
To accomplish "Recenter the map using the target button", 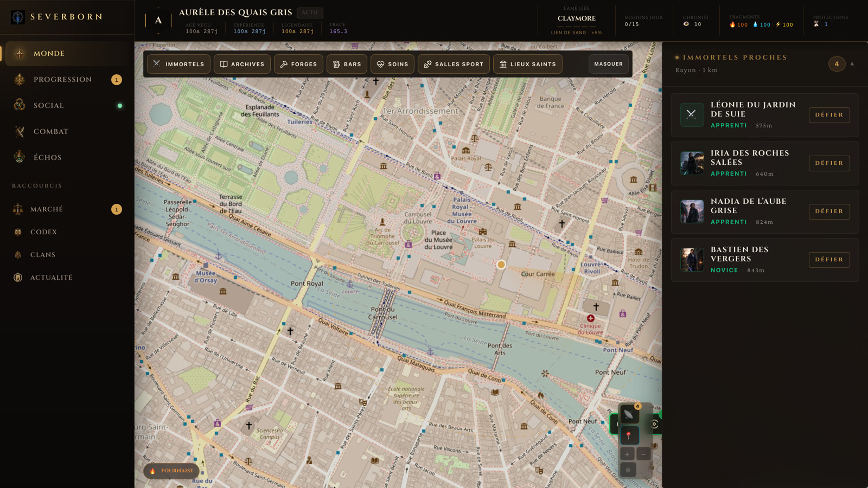I will 628,470.
